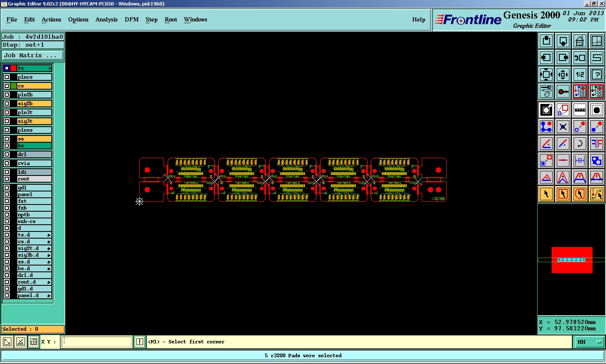The height and width of the screenshot is (364, 606).
Task: Select the rectangle area selection arrow tool
Action: 563,194
